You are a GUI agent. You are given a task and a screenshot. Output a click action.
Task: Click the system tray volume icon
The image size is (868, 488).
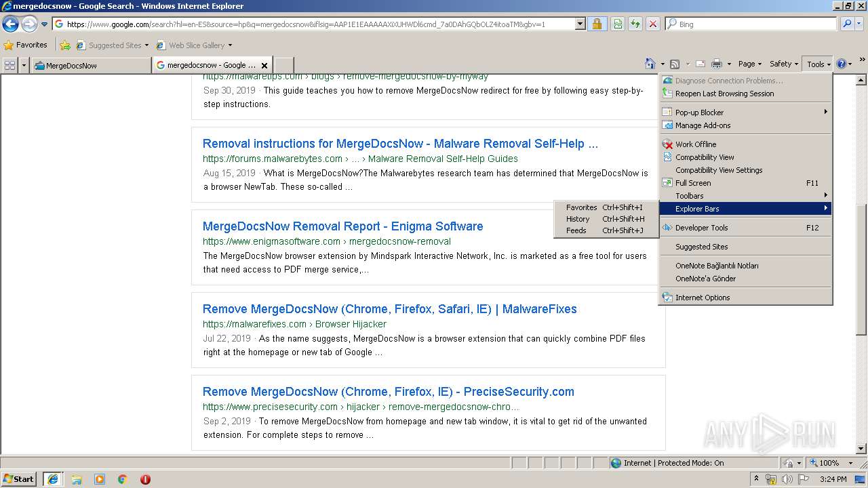787,479
